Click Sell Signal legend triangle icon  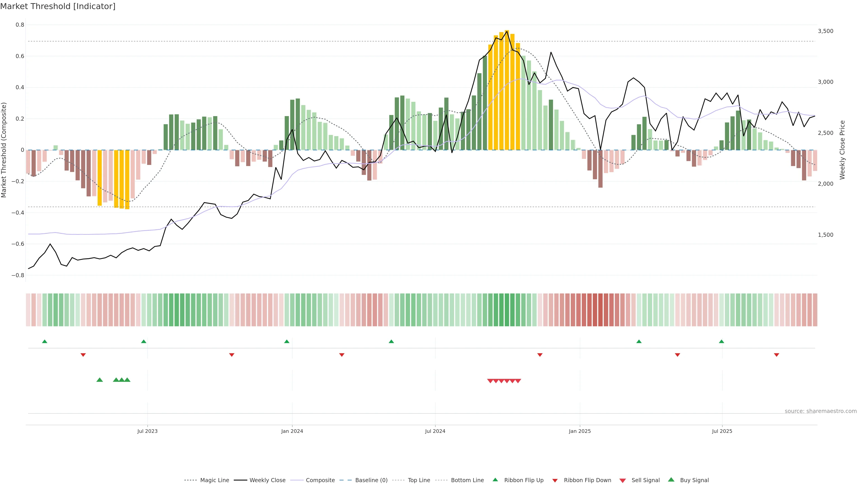[623, 481]
